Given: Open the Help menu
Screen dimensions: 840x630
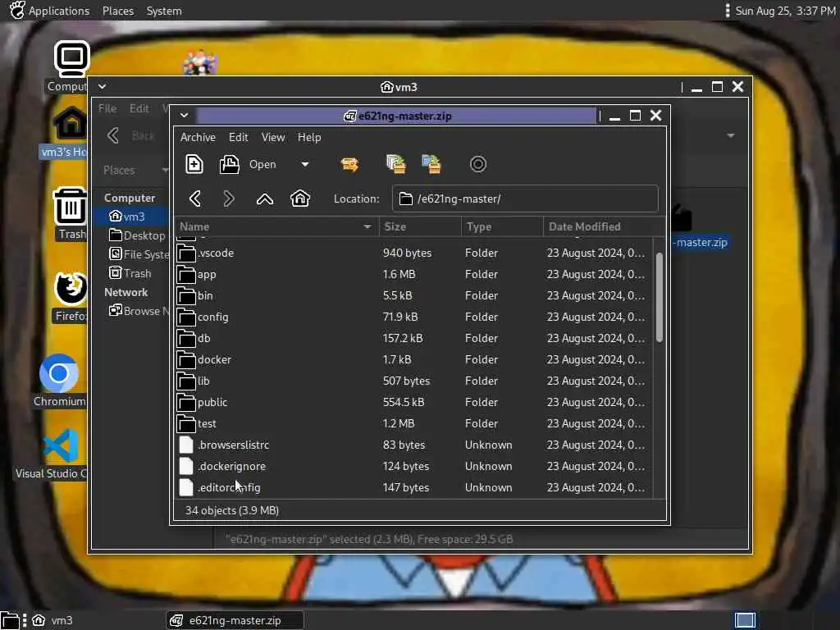Looking at the screenshot, I should pyautogui.click(x=309, y=137).
